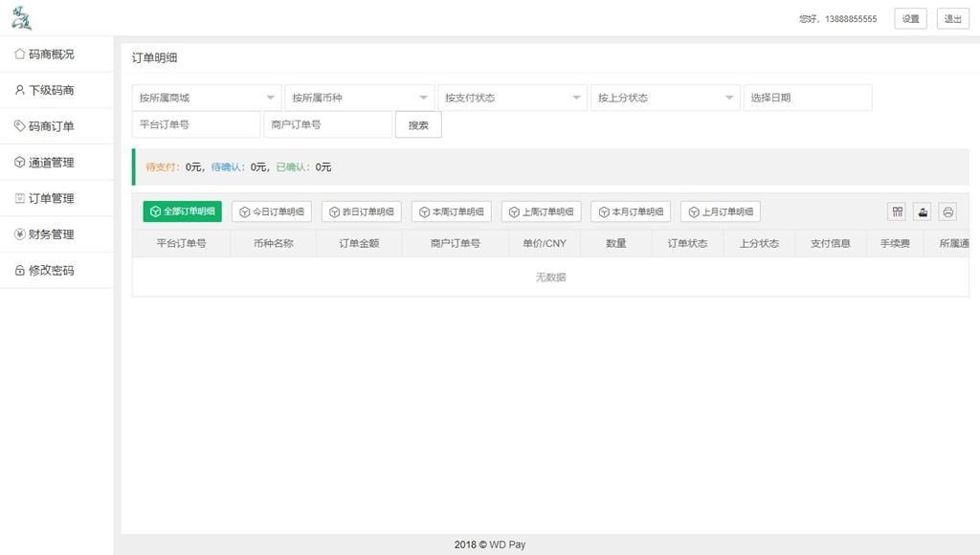Click the column filter icon above the table
Image resolution: width=980 pixels, height=555 pixels.
(x=897, y=211)
